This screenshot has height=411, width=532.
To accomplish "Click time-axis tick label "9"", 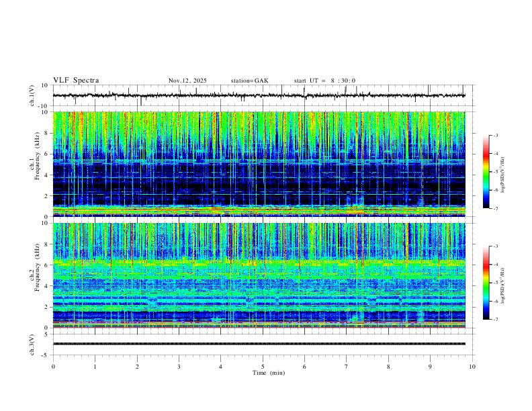I will pos(430,367).
